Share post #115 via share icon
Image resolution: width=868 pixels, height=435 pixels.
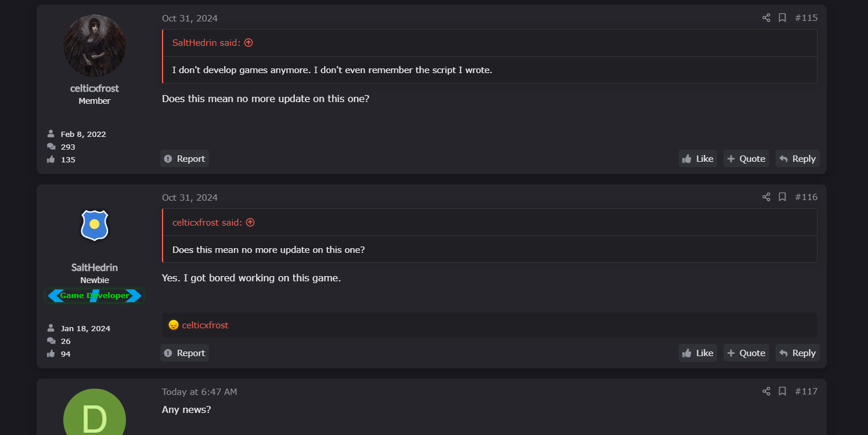click(x=766, y=18)
